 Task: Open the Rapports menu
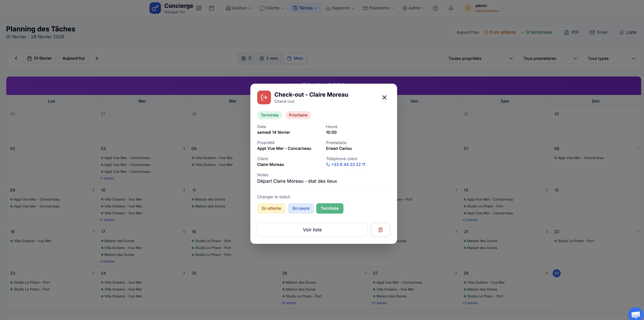[340, 8]
